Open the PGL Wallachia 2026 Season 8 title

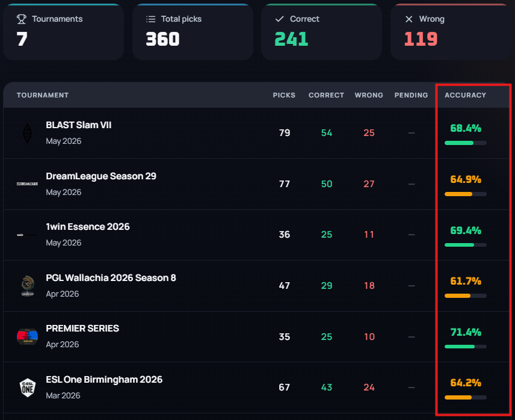click(111, 278)
